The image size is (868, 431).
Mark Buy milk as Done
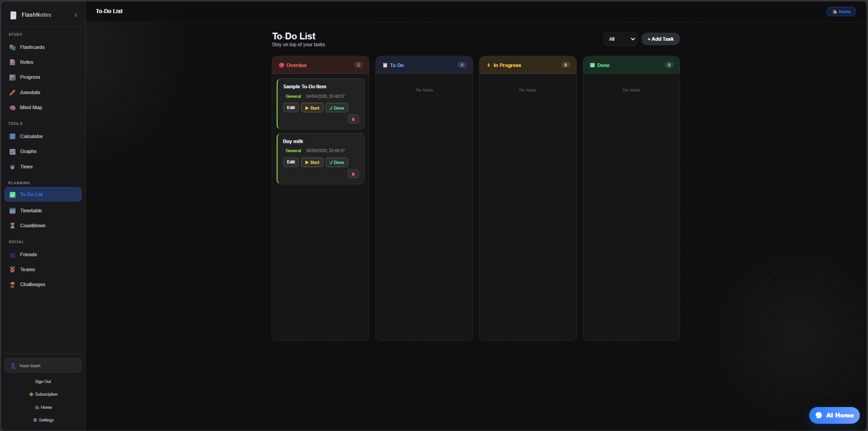(336, 163)
